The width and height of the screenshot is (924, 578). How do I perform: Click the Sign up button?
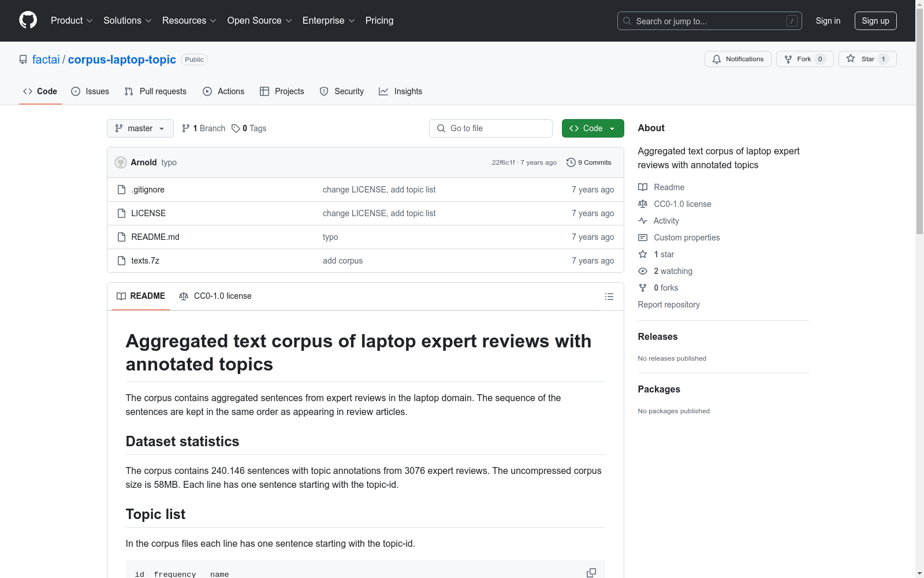coord(875,21)
